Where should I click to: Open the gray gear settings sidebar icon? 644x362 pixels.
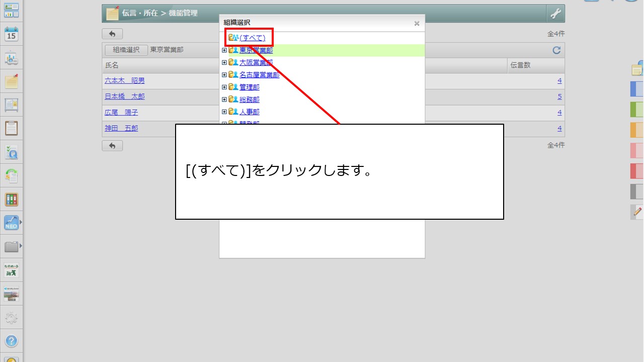click(x=11, y=318)
